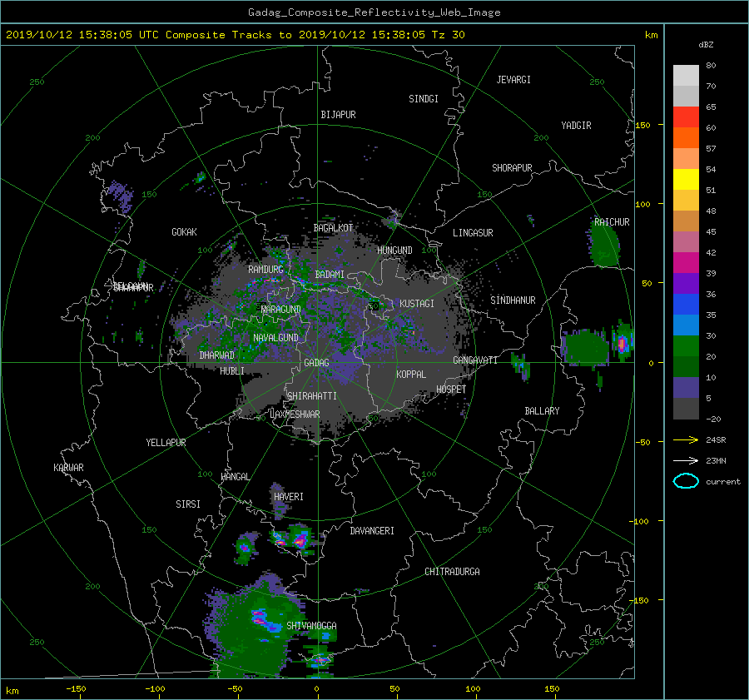This screenshot has width=749, height=700.
Task: Choose the dark grey 5 to -20 dBZ swatch
Action: tap(686, 409)
